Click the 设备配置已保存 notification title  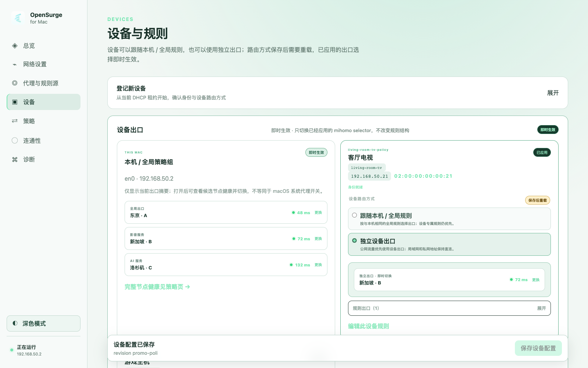[x=134, y=344]
